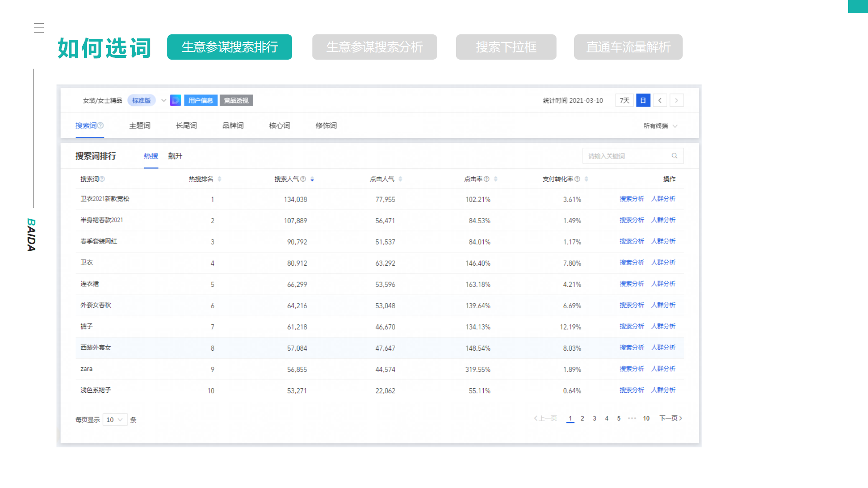The height and width of the screenshot is (488, 868).
Task: Switch ranking list to 飙升 mode
Action: [x=175, y=156]
